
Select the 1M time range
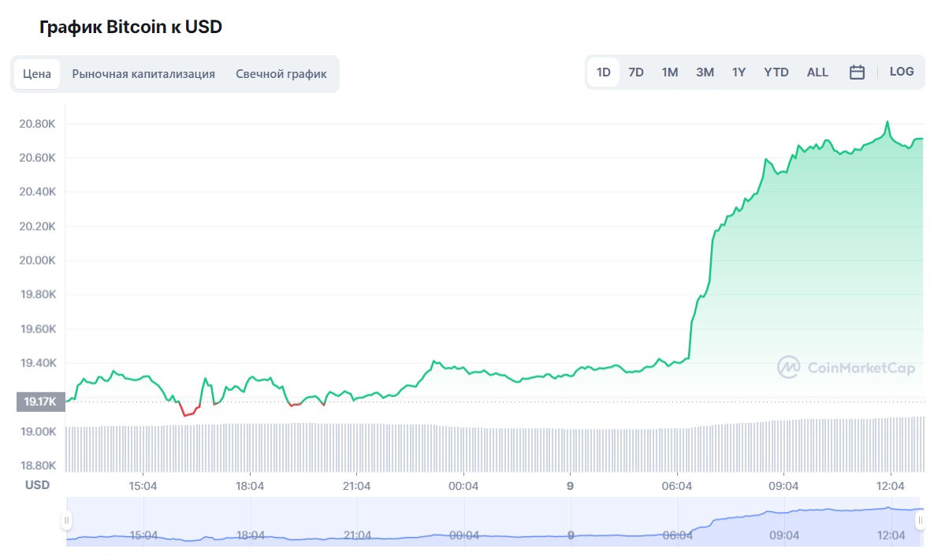point(669,71)
